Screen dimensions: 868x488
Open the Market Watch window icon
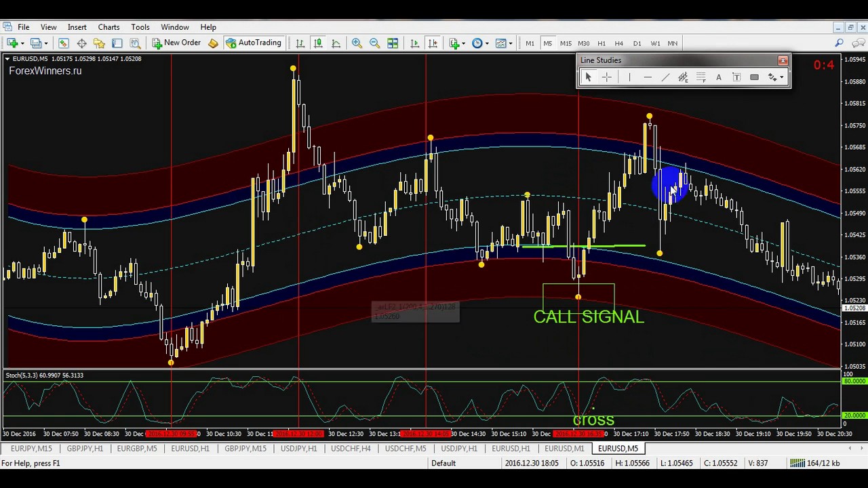point(63,43)
